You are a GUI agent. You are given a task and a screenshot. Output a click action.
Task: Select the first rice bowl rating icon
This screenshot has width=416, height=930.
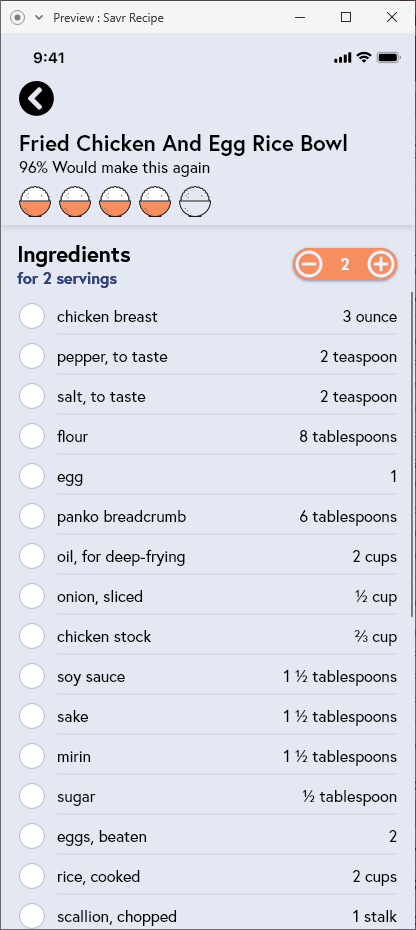point(35,202)
